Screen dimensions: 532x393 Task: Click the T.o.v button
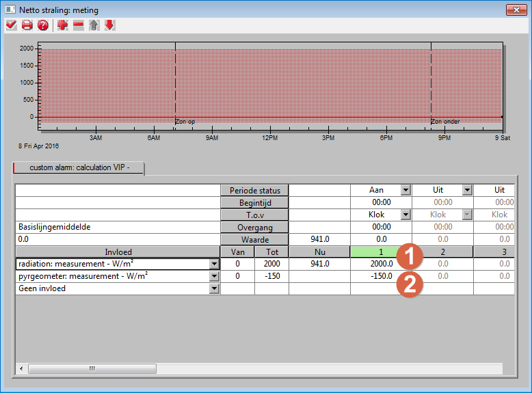[x=254, y=215]
